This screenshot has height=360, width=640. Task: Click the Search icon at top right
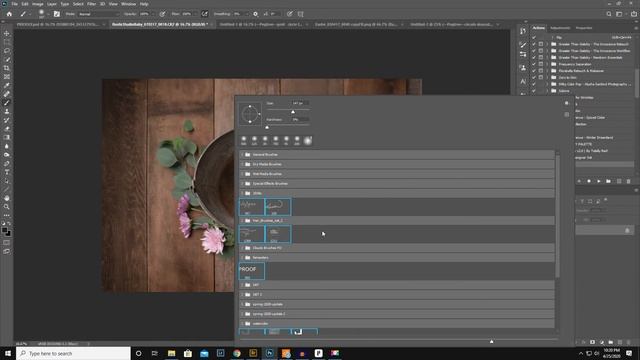coord(609,14)
